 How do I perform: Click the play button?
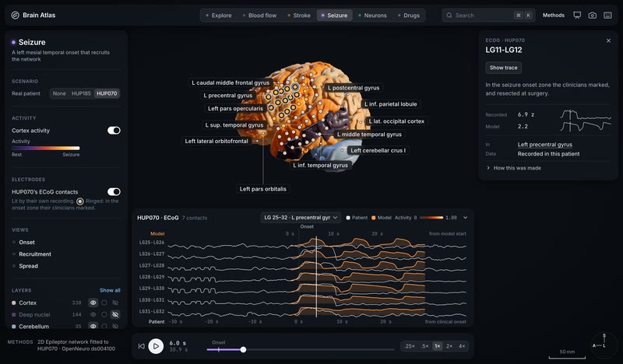coord(156,346)
